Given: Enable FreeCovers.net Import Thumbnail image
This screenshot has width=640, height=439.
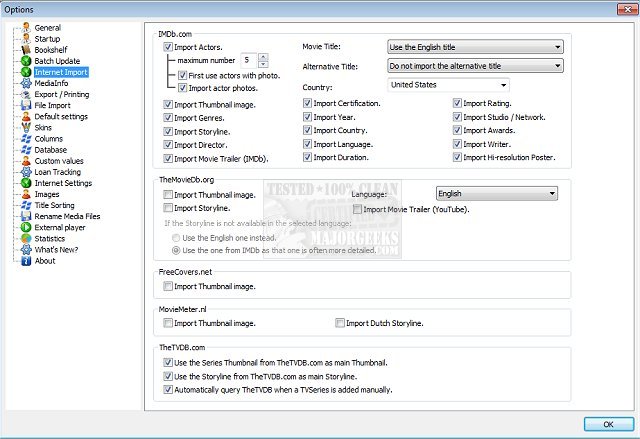Looking at the screenshot, I should [x=168, y=286].
